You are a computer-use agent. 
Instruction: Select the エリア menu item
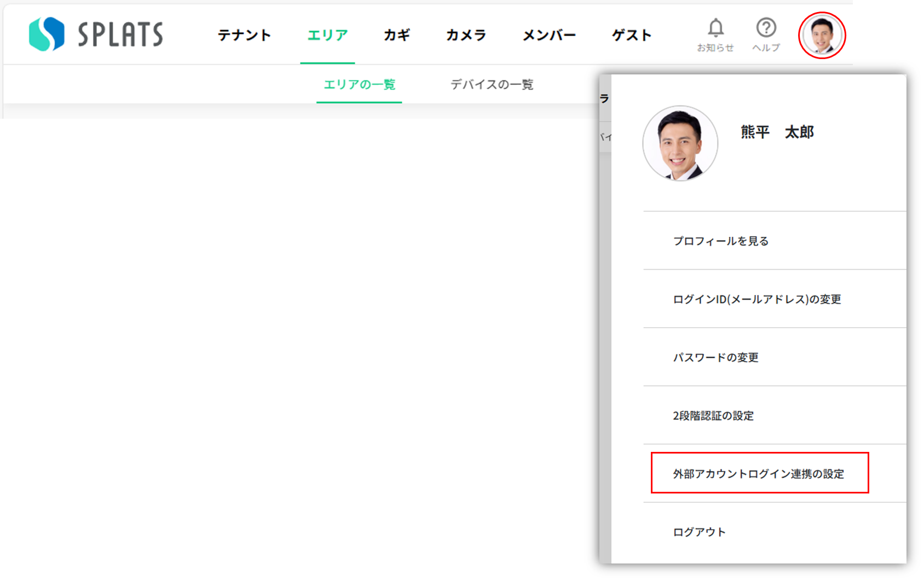click(327, 35)
